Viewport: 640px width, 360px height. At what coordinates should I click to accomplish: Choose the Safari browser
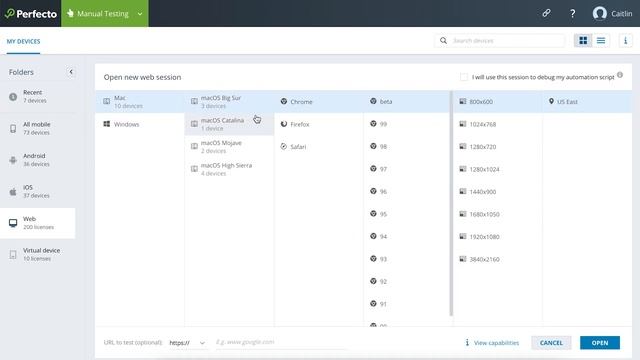click(x=318, y=147)
